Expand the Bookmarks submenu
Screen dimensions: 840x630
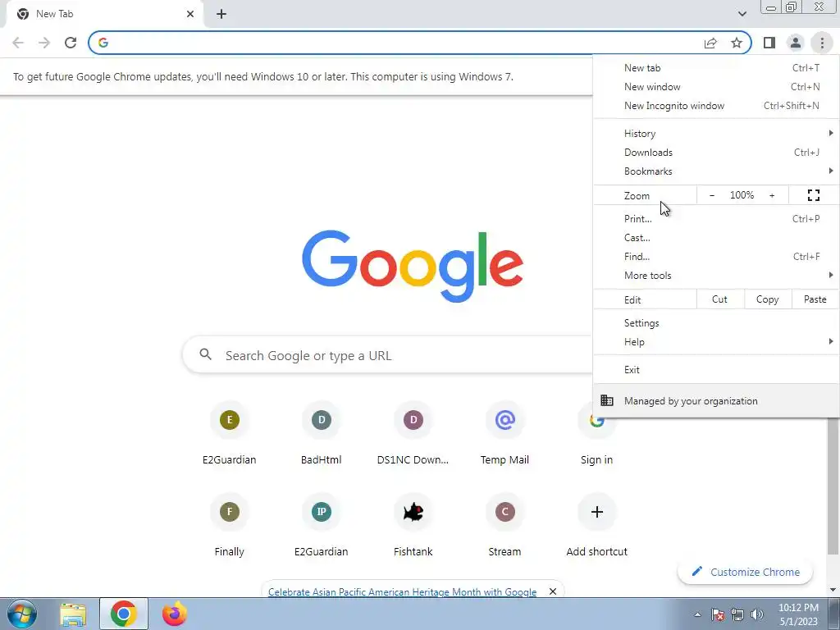coord(716,171)
